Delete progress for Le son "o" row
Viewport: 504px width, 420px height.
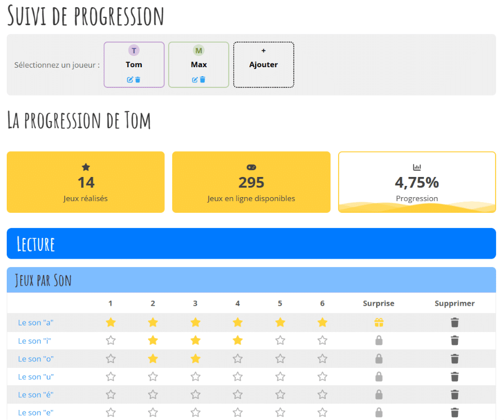pyautogui.click(x=455, y=358)
